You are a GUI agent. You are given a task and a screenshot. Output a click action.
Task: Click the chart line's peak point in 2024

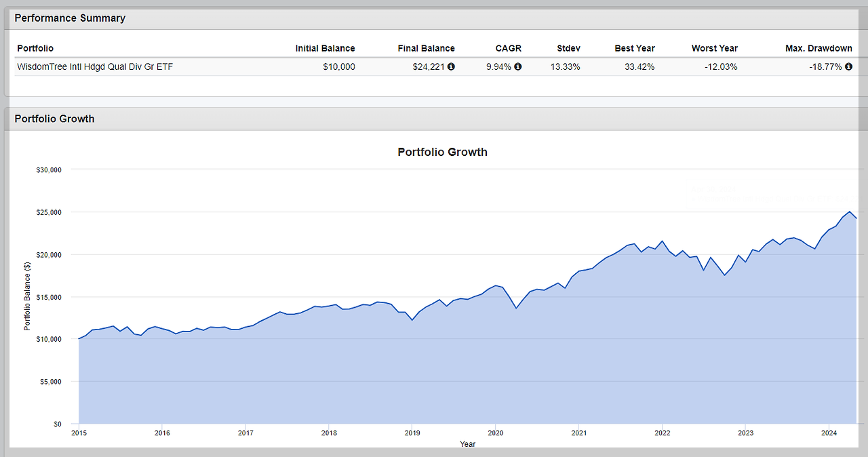[x=850, y=212]
